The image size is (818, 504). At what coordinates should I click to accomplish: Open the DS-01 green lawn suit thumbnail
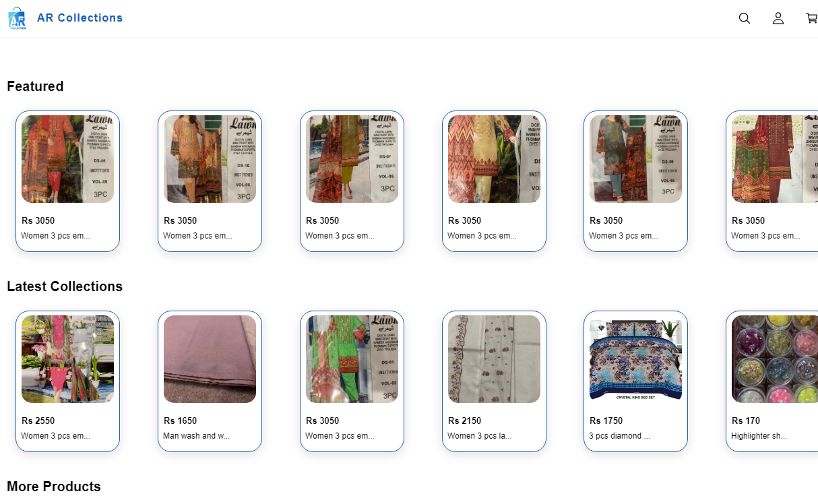[x=352, y=359]
